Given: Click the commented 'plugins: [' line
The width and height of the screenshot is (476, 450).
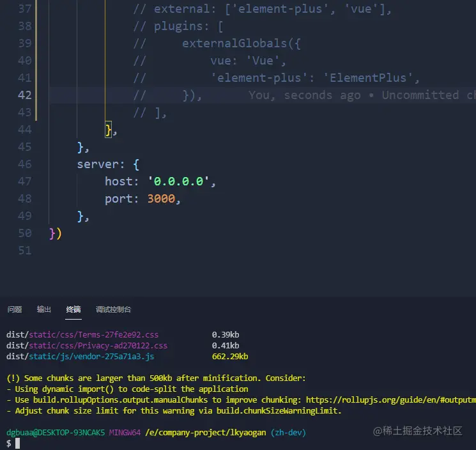Looking at the screenshot, I should click(x=178, y=26).
